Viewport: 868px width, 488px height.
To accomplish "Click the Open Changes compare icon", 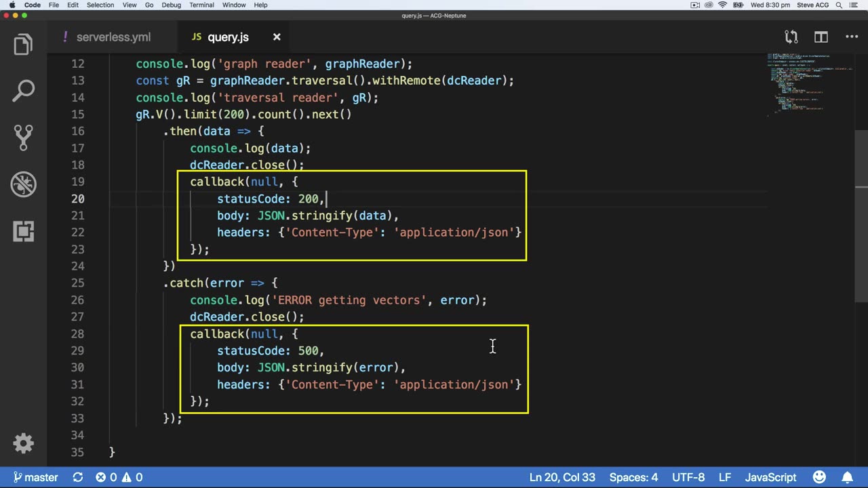I will 791,37.
